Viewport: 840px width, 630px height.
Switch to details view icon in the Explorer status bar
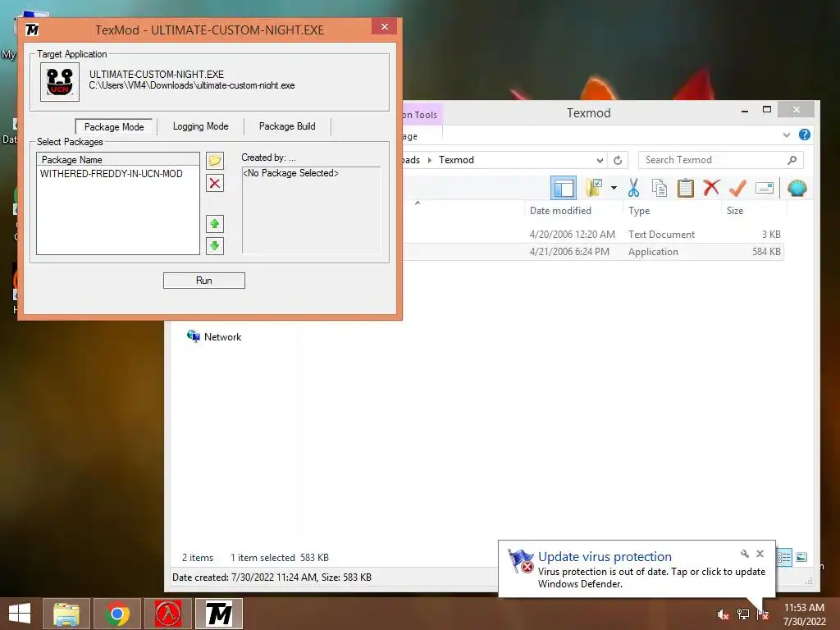pos(783,557)
